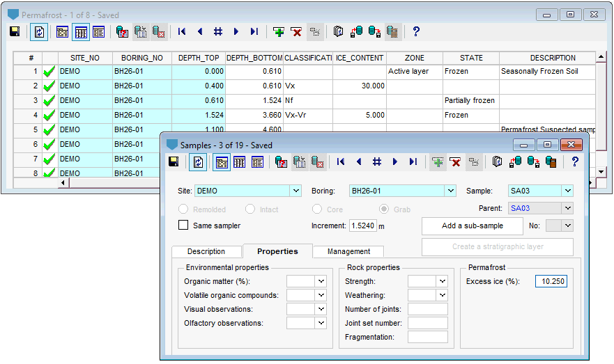Select the Core radio button
This screenshot has height=364, width=614.
[x=317, y=209]
